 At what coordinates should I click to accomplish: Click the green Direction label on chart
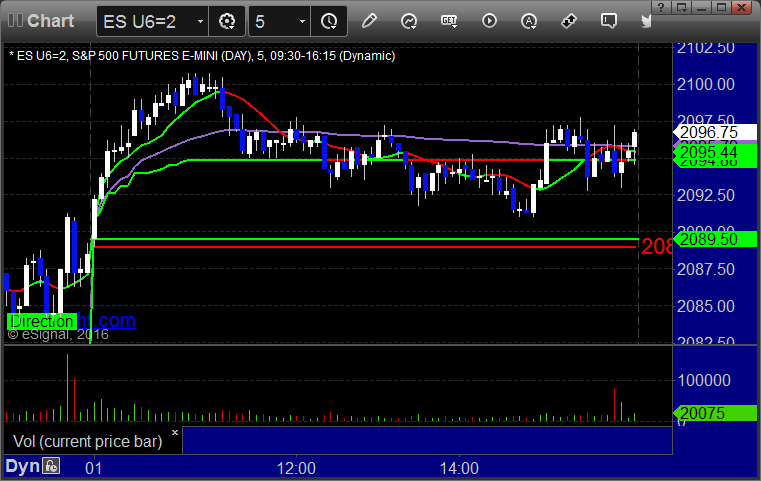(42, 321)
